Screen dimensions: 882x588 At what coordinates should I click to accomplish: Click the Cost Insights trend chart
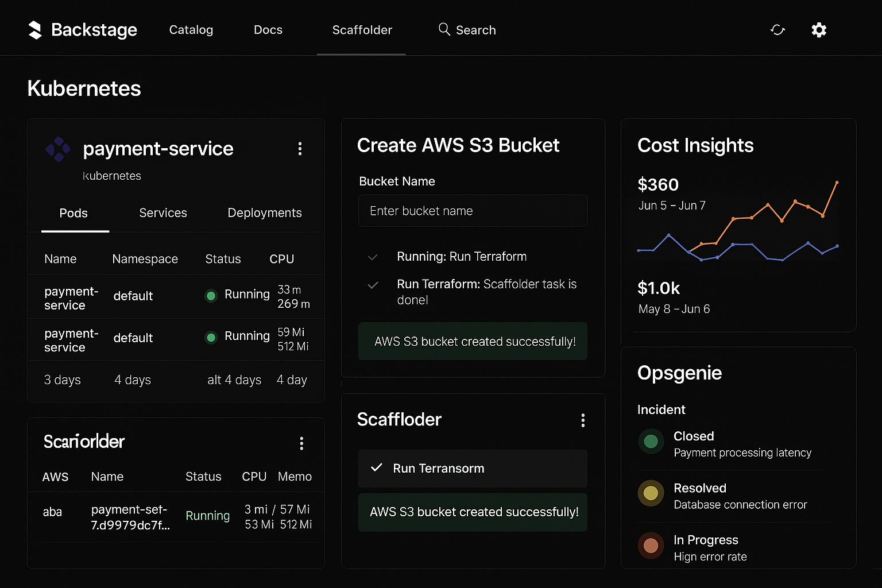point(738,221)
